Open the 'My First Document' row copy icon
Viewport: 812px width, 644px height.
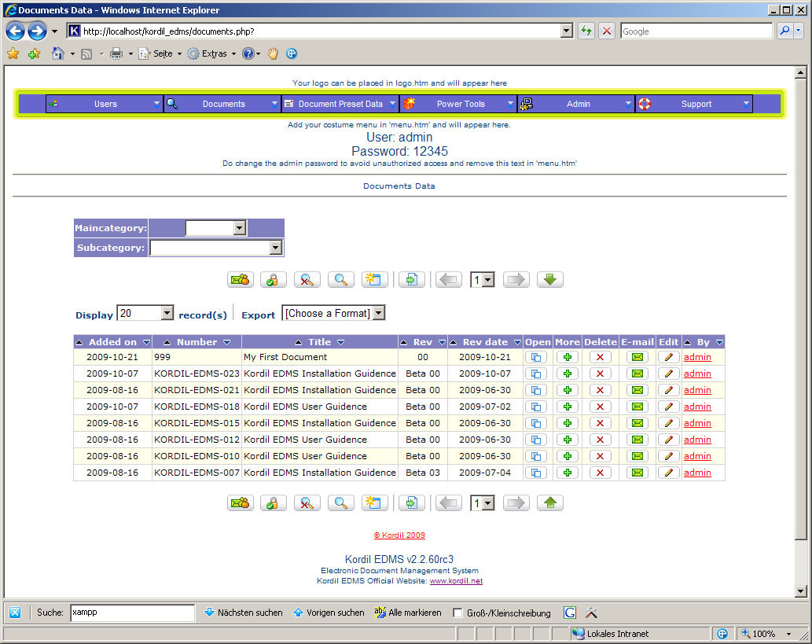point(536,357)
